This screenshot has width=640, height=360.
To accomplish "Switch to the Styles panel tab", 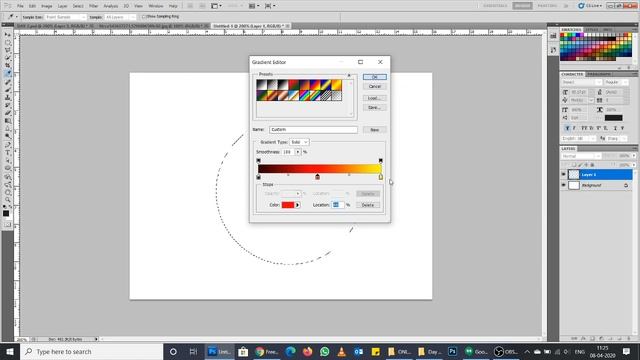I will pyautogui.click(x=592, y=30).
